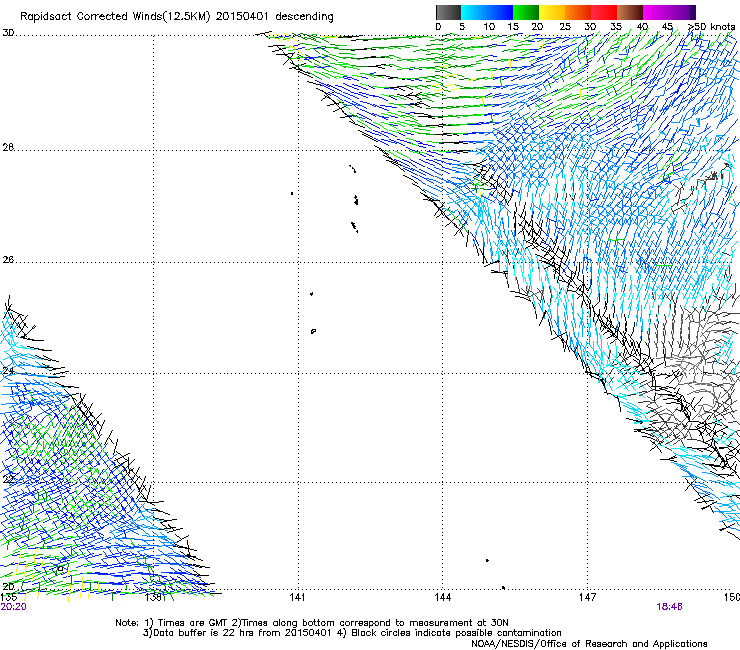Click the latitude label 26
Screen dimensions: 740x650
pyautogui.click(x=8, y=259)
